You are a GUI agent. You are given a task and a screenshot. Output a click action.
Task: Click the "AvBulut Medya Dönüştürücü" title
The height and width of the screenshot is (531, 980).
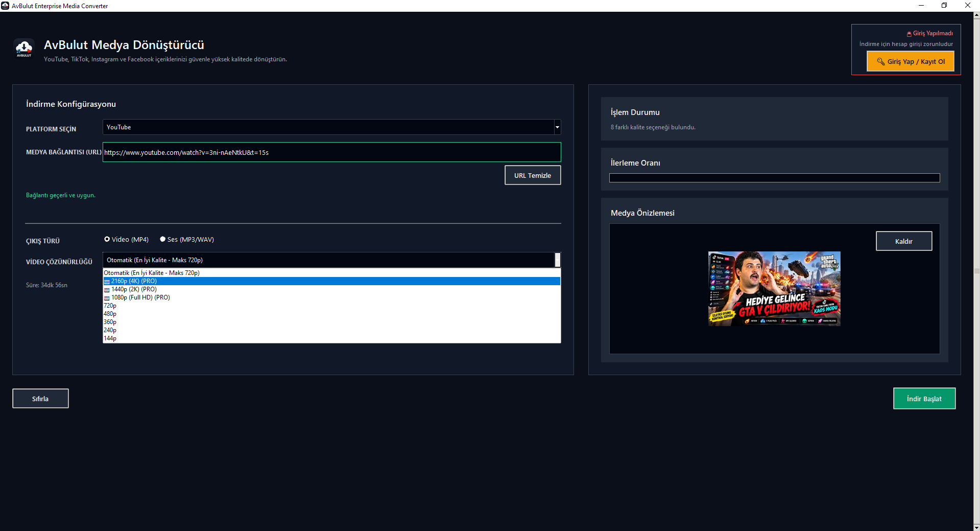(x=124, y=45)
